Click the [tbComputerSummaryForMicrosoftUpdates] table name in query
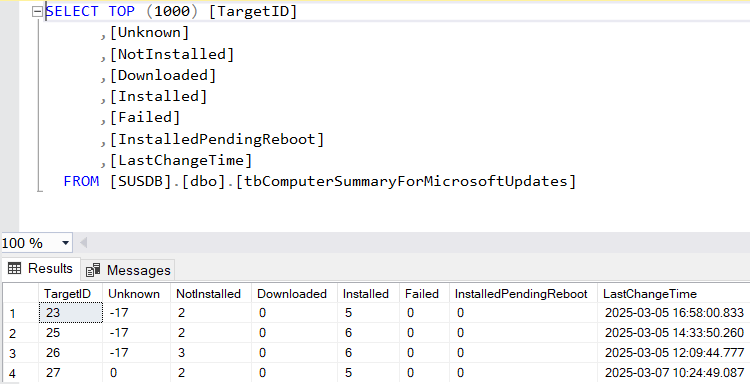Screen dimensions: 750x384 click(406, 181)
